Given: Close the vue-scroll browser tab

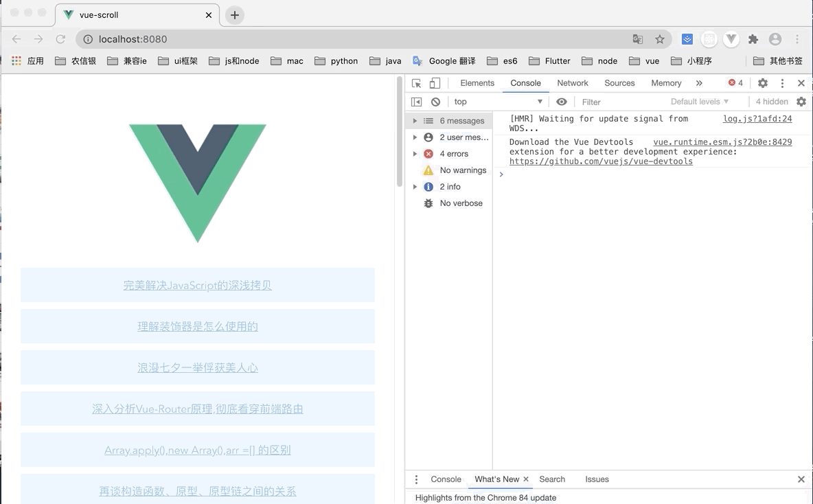Looking at the screenshot, I should coord(209,15).
